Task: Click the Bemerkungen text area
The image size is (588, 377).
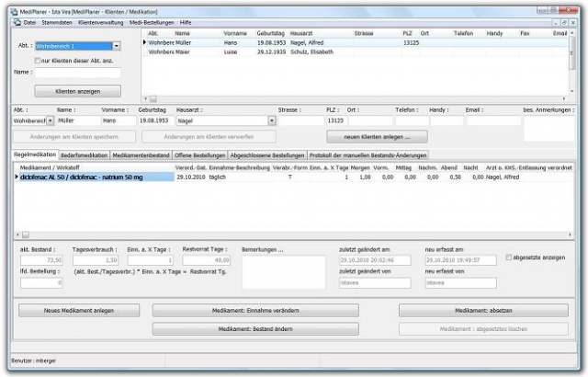Action: pyautogui.click(x=284, y=272)
